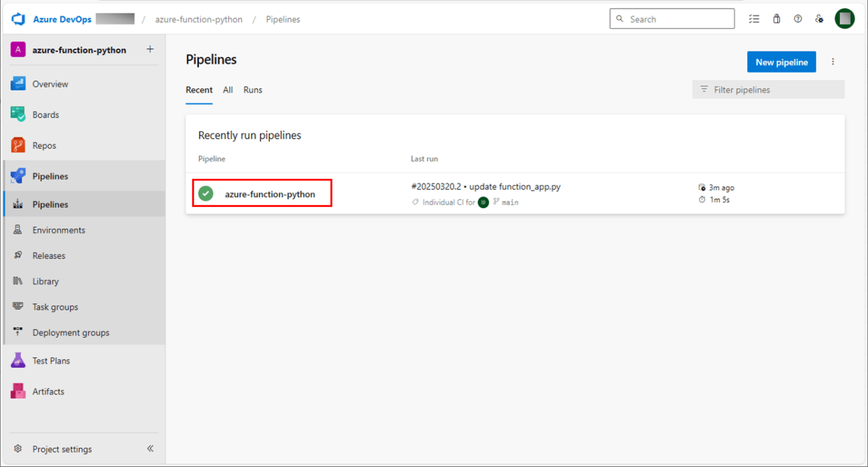Click the Project settings gear icon

pos(18,449)
